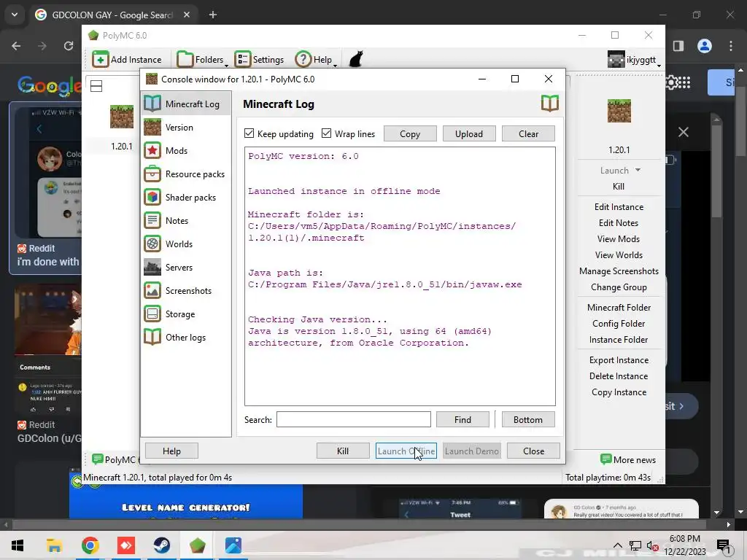The width and height of the screenshot is (747, 560).
Task: Open the Instance Folder
Action: [619, 340]
